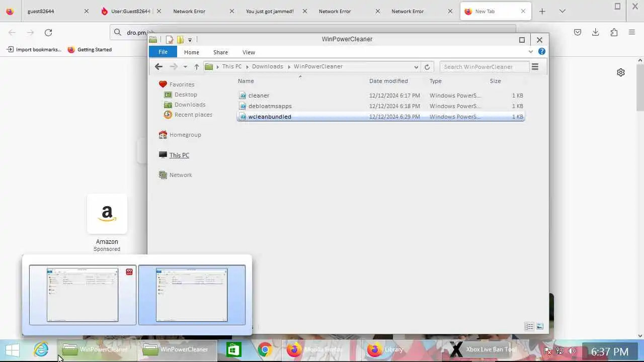
Task: Open the recent locations dropdown arrow
Action: click(185, 66)
